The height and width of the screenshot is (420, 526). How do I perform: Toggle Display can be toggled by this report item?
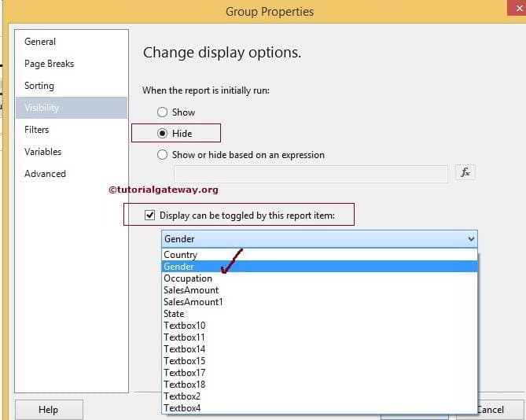pos(149,215)
